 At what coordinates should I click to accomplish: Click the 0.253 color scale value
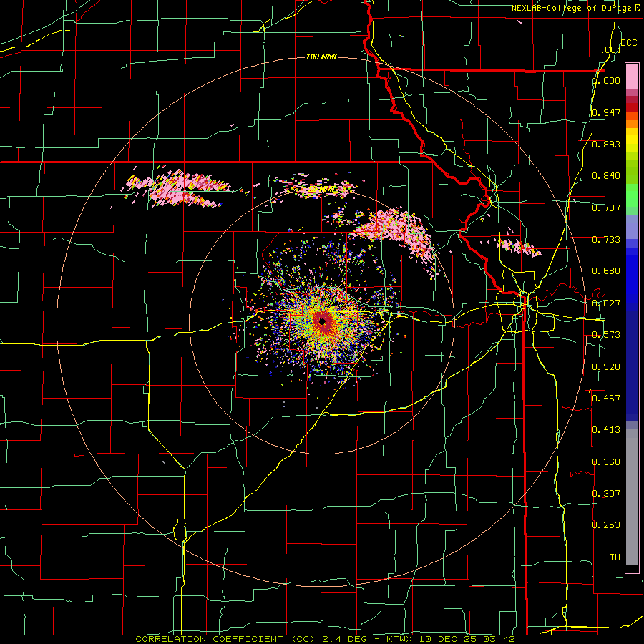(606, 525)
